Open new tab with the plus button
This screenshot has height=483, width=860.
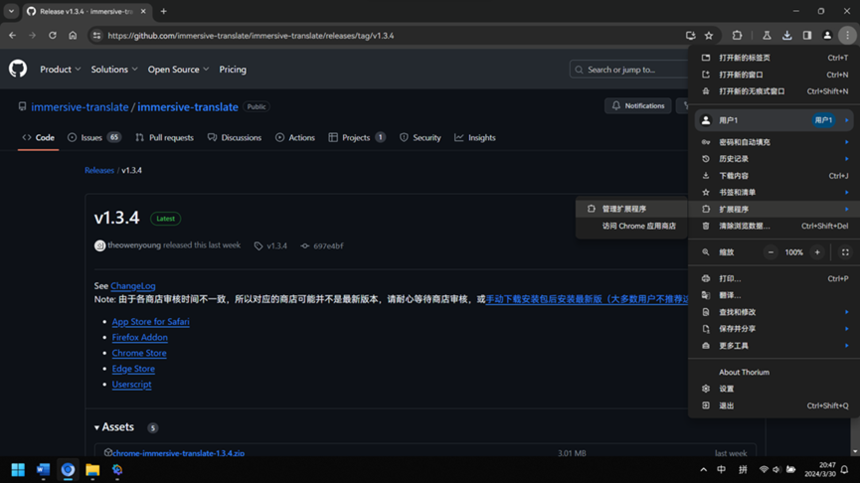[163, 11]
